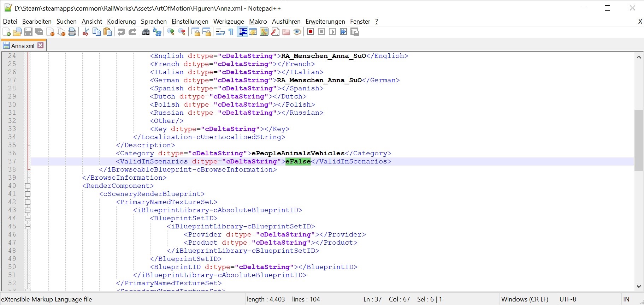The height and width of the screenshot is (305, 644).
Task: Click the UTF-8 encoding status field
Action: [x=568, y=299]
